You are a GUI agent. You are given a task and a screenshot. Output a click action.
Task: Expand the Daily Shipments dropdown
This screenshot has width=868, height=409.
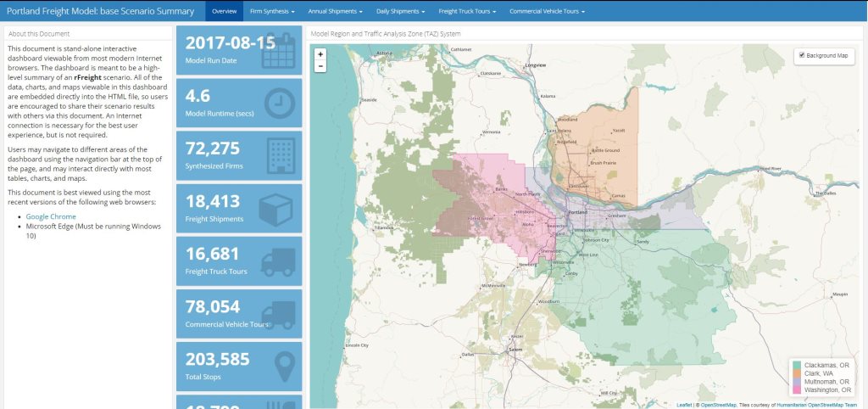tap(400, 12)
